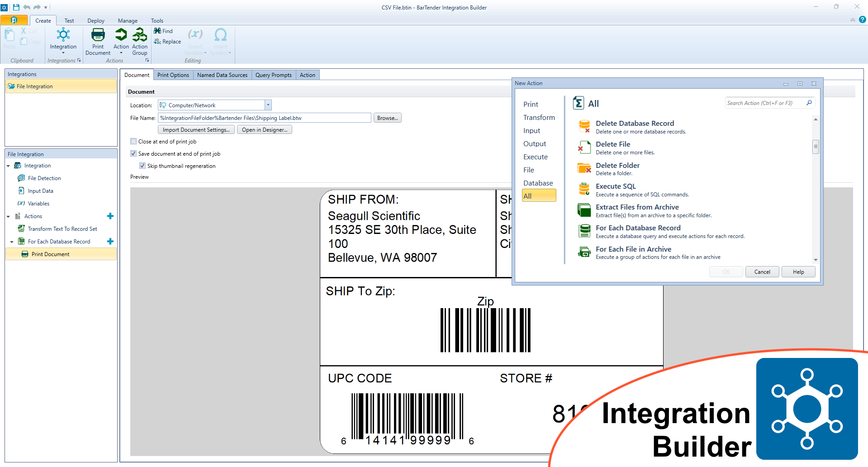The height and width of the screenshot is (467, 868).
Task: Click the Save icon in title bar
Action: (x=16, y=7)
